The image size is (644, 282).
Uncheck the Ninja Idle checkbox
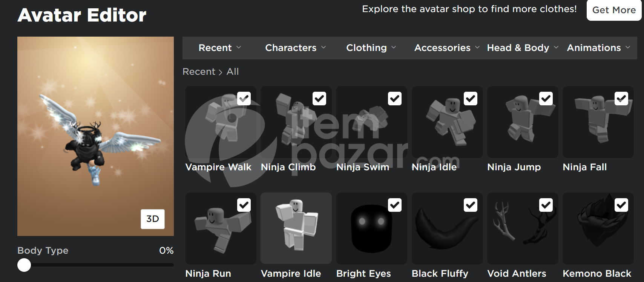click(x=471, y=99)
